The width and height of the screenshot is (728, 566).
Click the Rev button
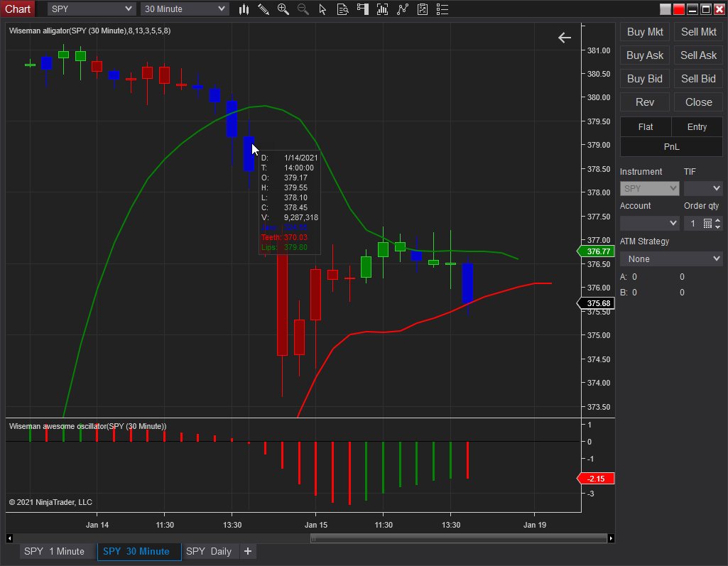click(645, 102)
